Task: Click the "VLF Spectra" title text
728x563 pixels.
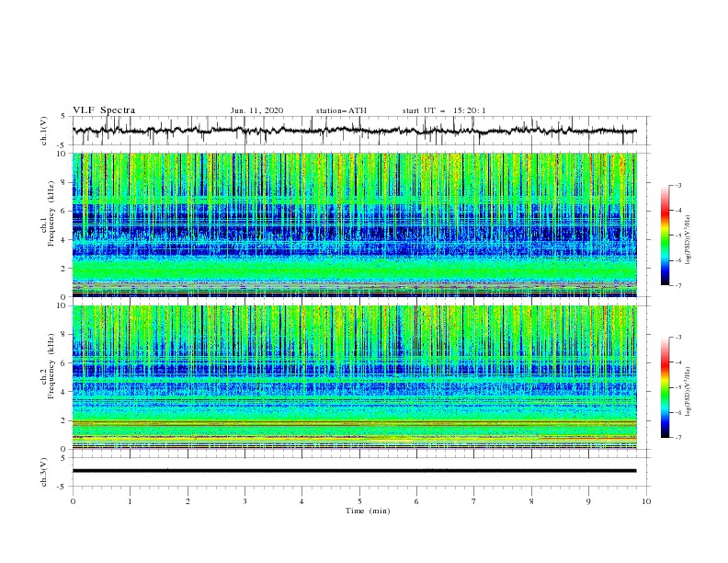Action: coord(104,110)
